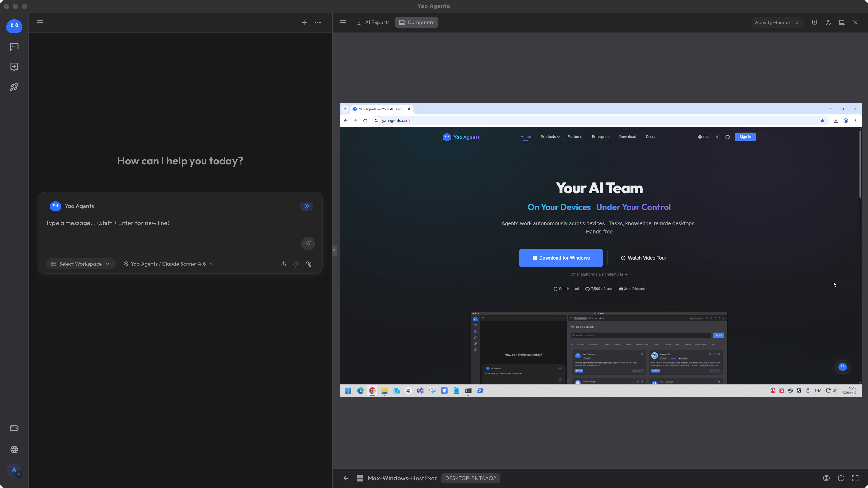Click the target icon beside Yao Agents
The width and height of the screenshot is (868, 488).
(x=307, y=206)
